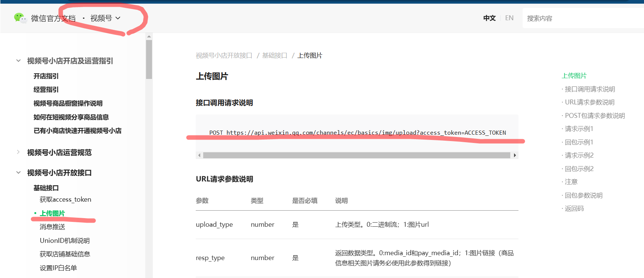644x278 pixels.
Task: Select 视频号小店开放接口 in sidebar
Action: coord(59,173)
